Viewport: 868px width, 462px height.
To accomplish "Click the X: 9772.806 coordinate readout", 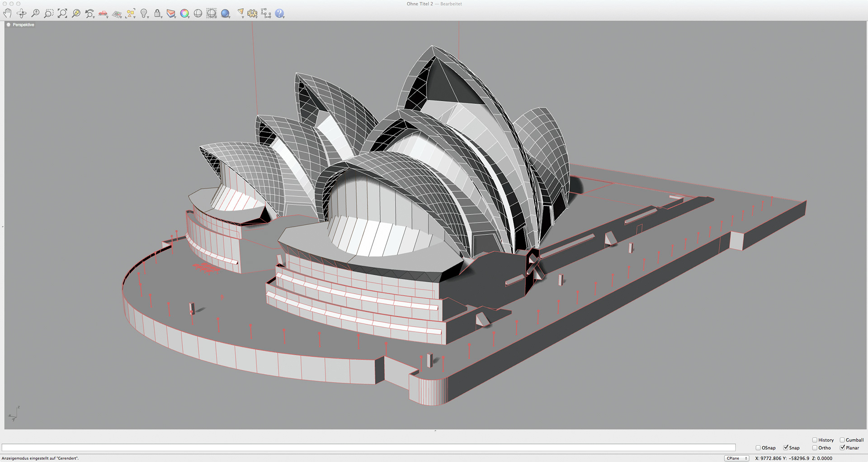I will pos(768,458).
